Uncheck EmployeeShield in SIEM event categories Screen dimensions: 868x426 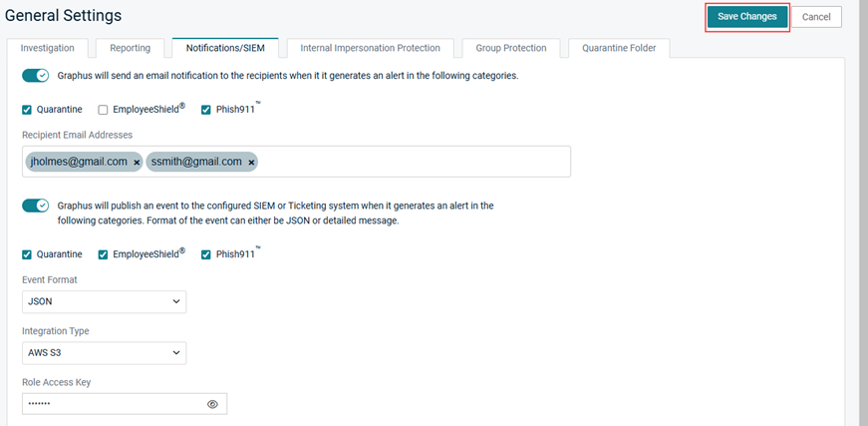pos(103,254)
